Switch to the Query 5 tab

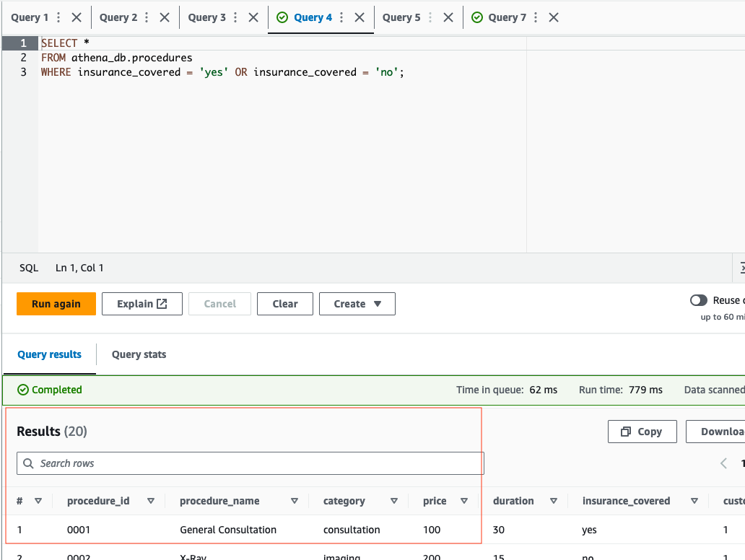tap(401, 17)
